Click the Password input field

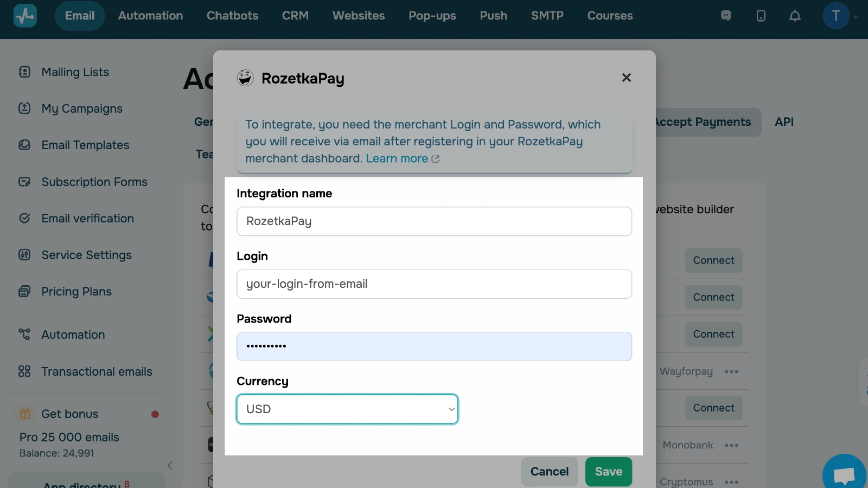pos(434,346)
